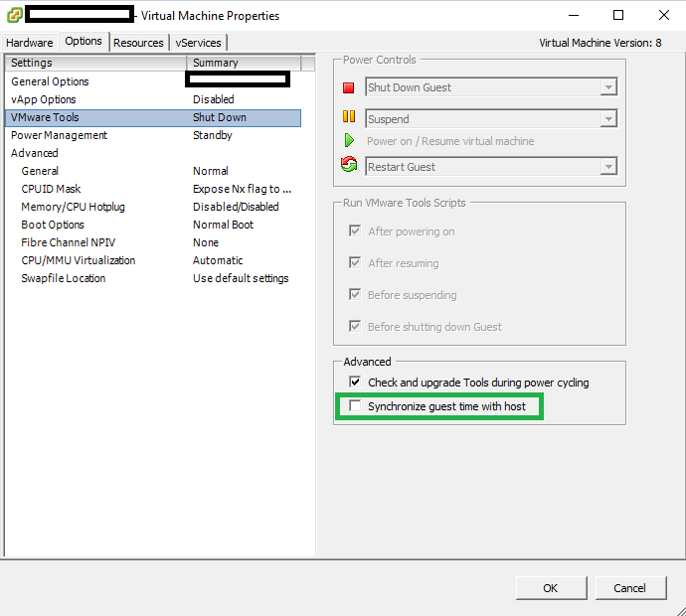The height and width of the screenshot is (616, 686).
Task: Select the VMware Tools row
Action: [153, 117]
